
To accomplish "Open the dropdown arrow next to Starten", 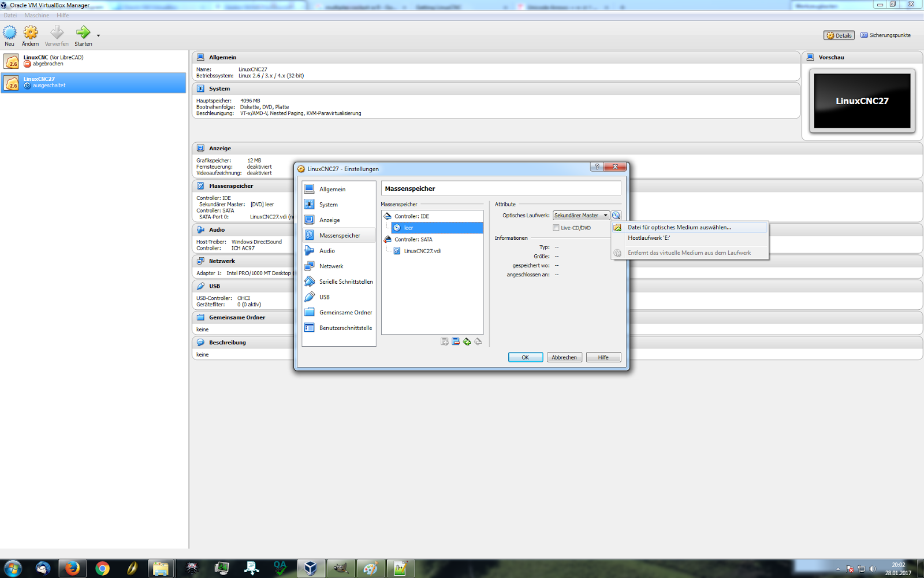I will pyautogui.click(x=98, y=36).
